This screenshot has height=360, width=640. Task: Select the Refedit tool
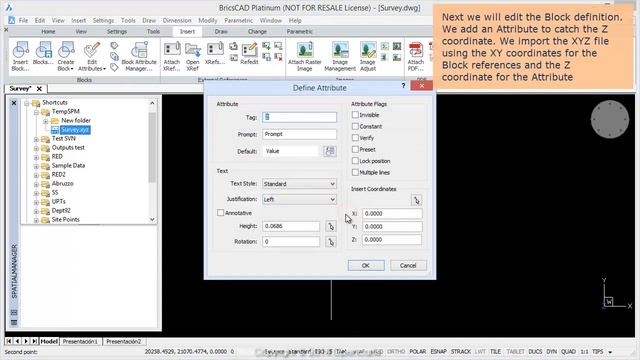pos(249,53)
